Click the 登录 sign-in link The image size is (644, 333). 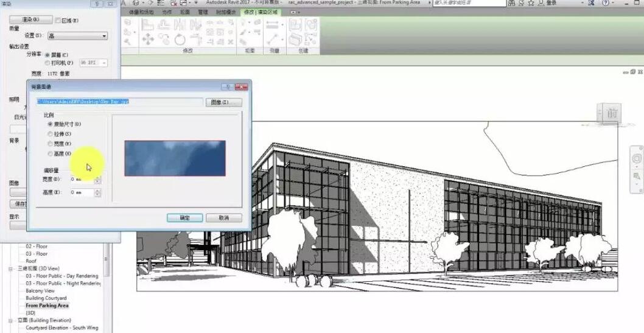[x=551, y=3]
